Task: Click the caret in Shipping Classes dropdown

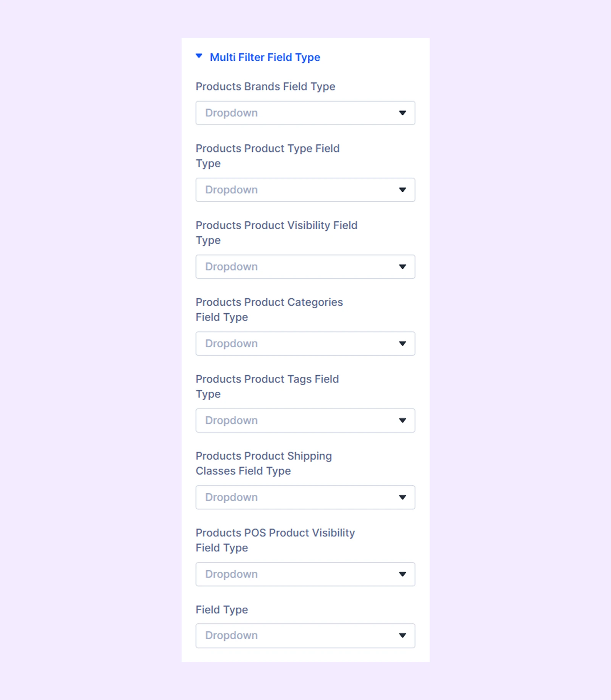Action: 402,497
